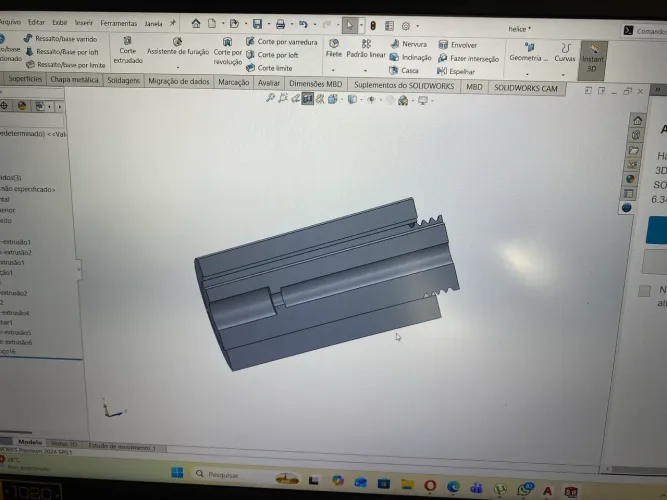667x500 pixels.
Task: Select the Inclinação feature
Action: click(410, 57)
